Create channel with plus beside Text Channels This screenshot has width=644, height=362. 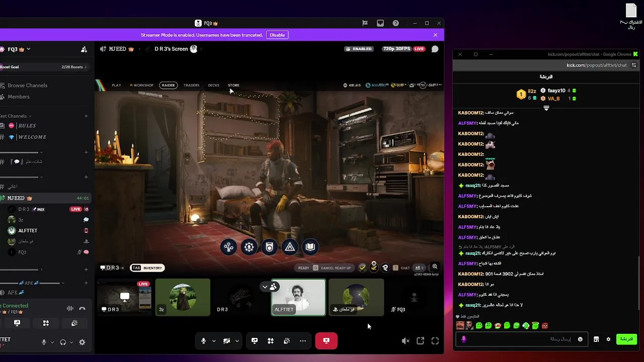86,116
